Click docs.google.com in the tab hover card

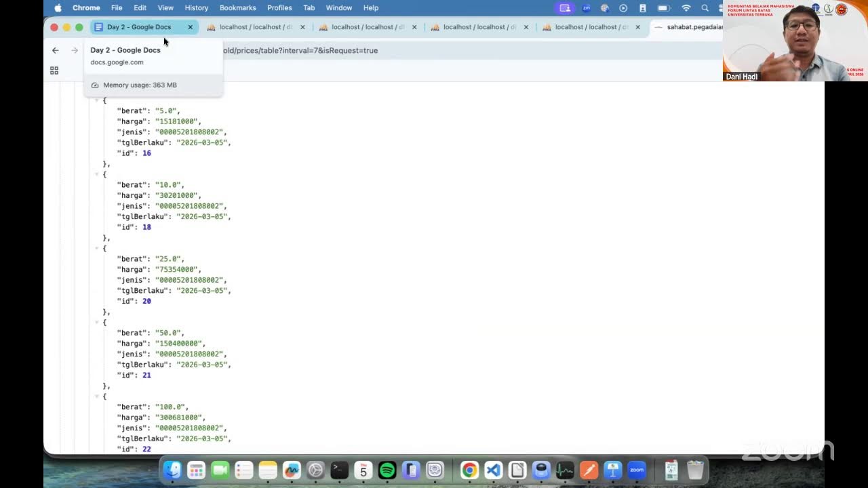click(117, 62)
